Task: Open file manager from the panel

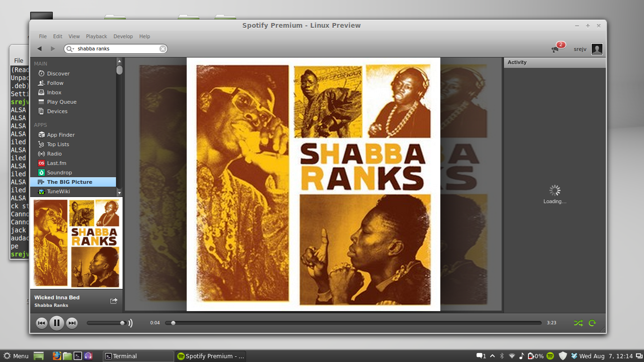Action: click(x=67, y=356)
